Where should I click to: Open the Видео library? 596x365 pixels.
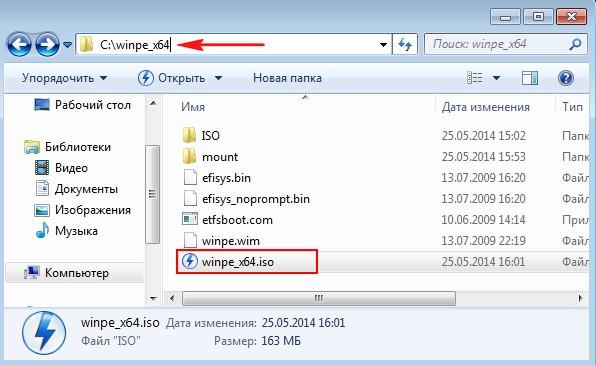point(71,168)
